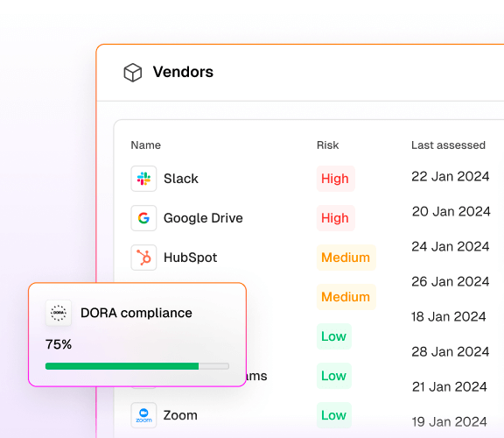The width and height of the screenshot is (504, 438).
Task: Click the date 22 Jan 2024
Action: (x=451, y=176)
